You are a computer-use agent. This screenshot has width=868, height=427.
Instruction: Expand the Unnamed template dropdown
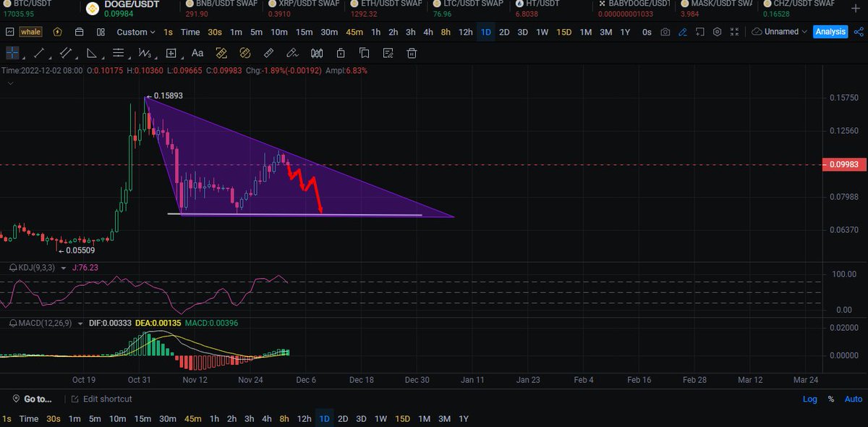(780, 32)
